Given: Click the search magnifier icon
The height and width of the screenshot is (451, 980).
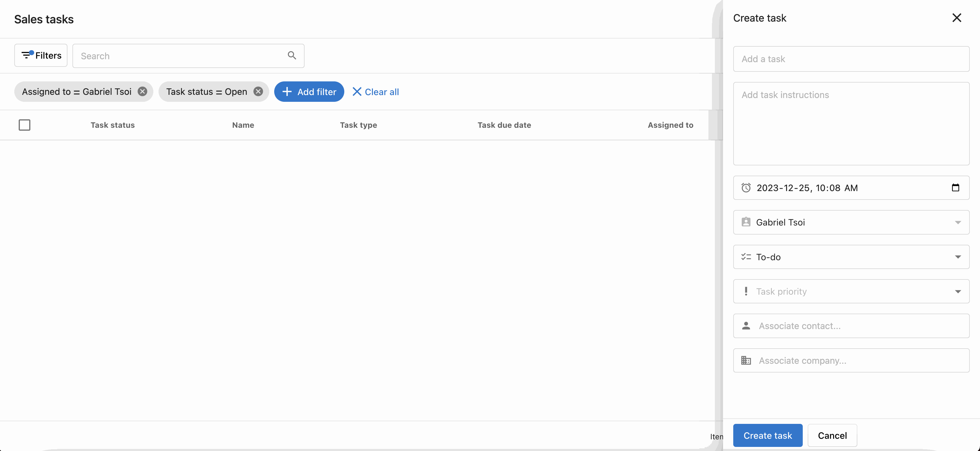Looking at the screenshot, I should (x=292, y=55).
